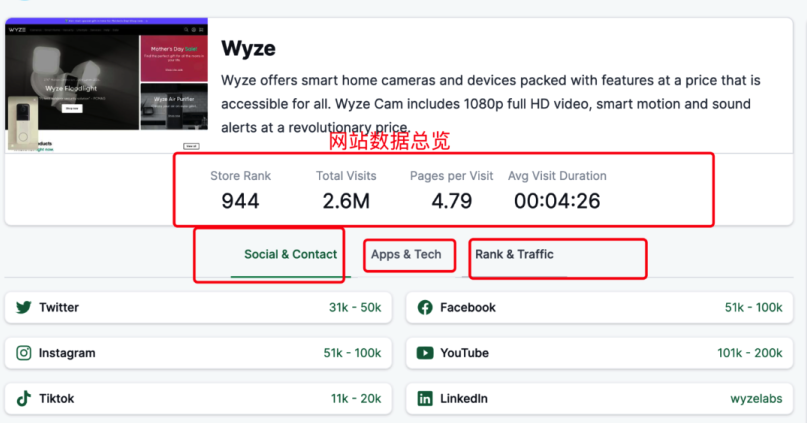Screen dimensions: 807x423
Task: Select the Store Rank 944 value
Action: pos(240,201)
